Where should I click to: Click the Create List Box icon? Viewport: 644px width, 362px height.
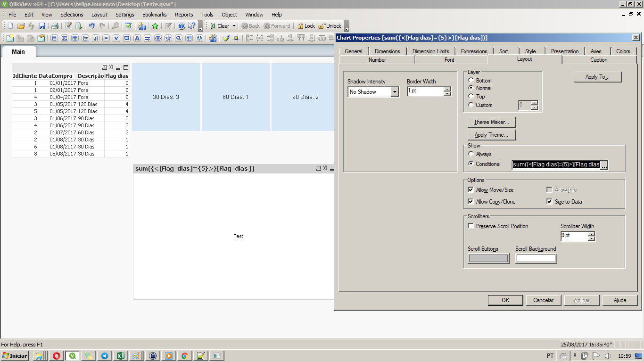54,38
